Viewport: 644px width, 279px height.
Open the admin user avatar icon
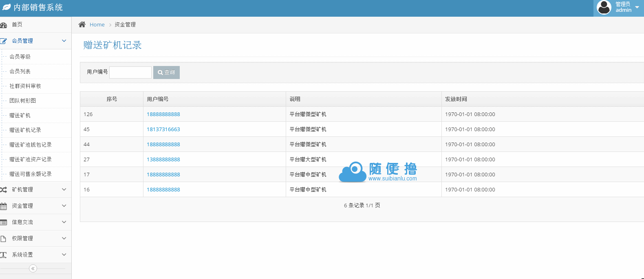tap(604, 7)
